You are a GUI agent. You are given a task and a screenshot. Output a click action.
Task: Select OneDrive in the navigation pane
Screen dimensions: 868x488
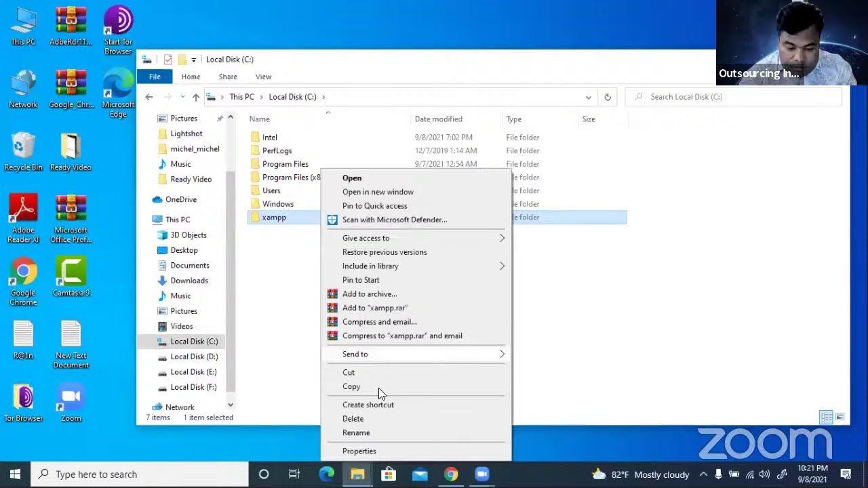point(175,199)
